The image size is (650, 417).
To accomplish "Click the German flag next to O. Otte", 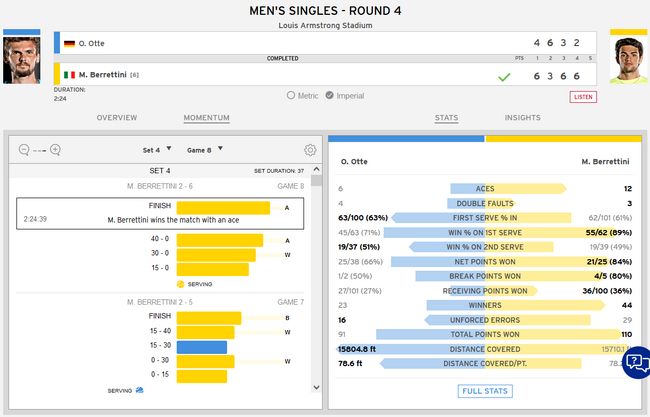I will coord(69,44).
